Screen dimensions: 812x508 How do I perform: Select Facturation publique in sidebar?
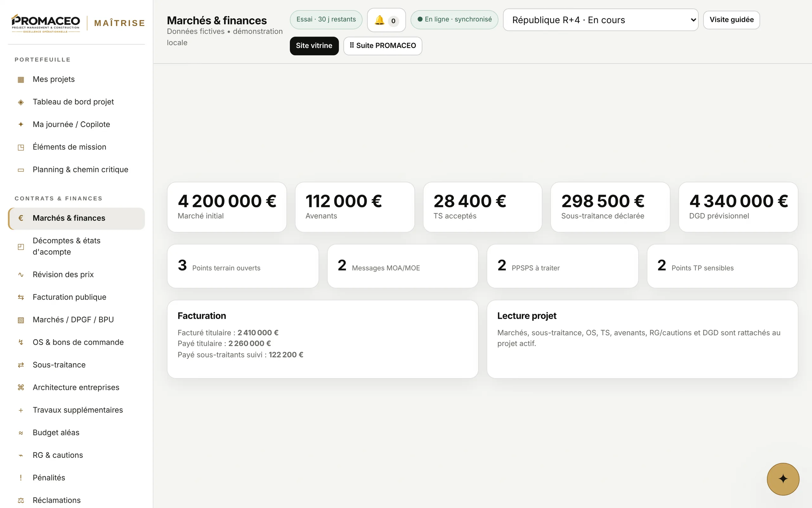(x=76, y=297)
